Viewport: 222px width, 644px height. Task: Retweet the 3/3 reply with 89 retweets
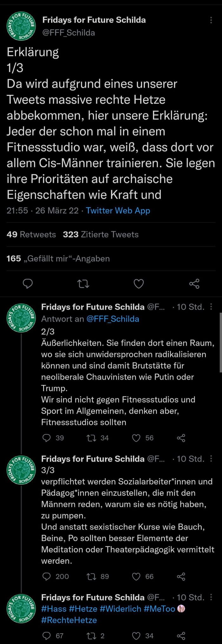tap(91, 576)
